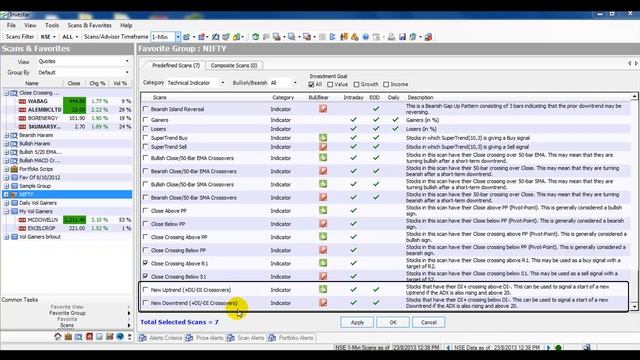Click the Apply button
Viewport: 640px width, 360px height.
click(357, 322)
